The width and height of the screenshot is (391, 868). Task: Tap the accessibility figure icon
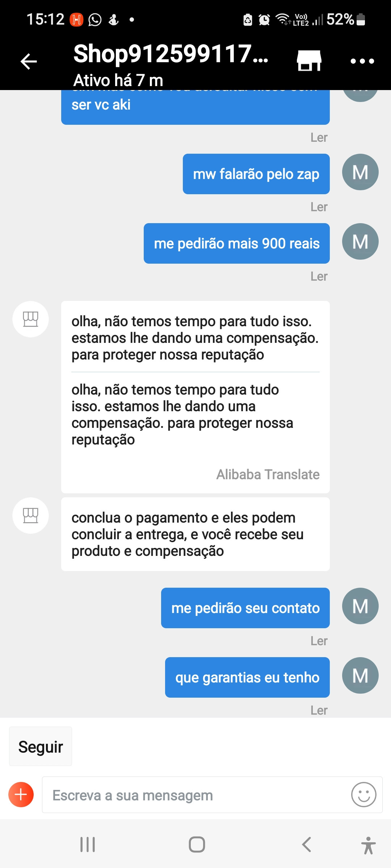click(x=368, y=845)
